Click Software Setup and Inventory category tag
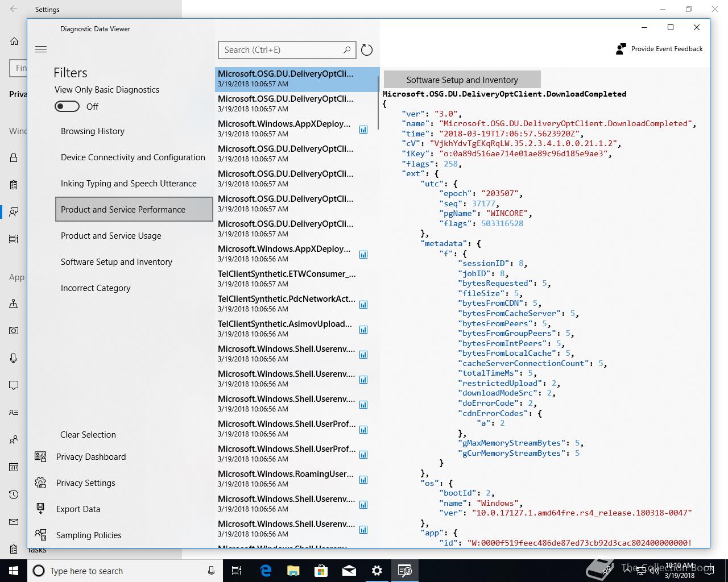 point(462,80)
